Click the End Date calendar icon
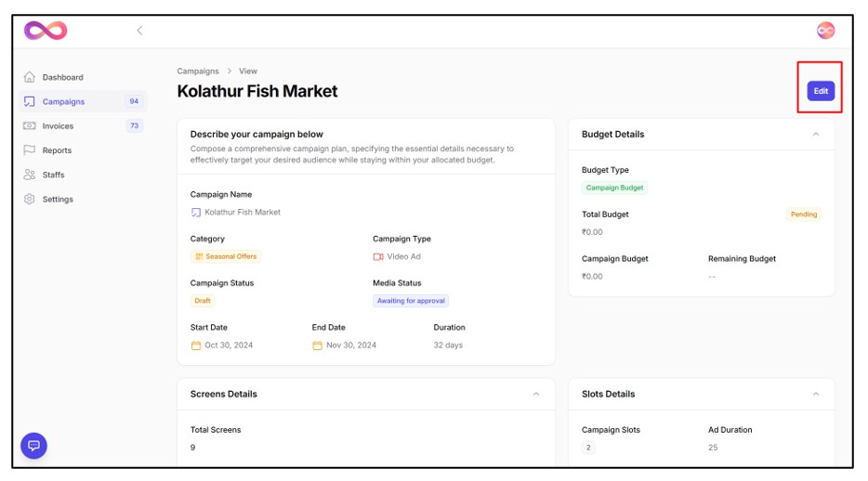 [317, 345]
